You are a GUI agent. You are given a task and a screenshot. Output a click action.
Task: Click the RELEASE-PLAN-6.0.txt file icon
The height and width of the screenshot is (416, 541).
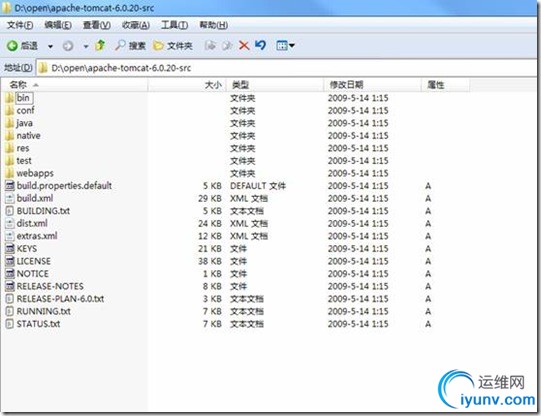(x=10, y=299)
